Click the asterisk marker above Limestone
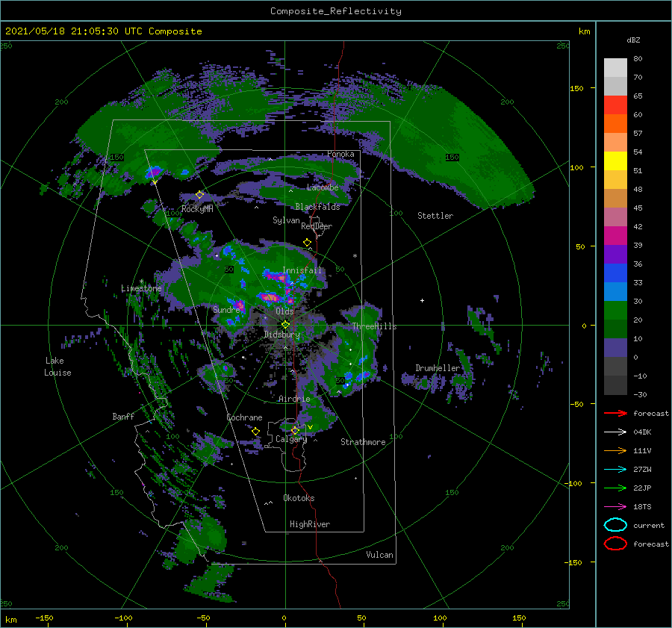672x628 pixels. click(x=141, y=282)
